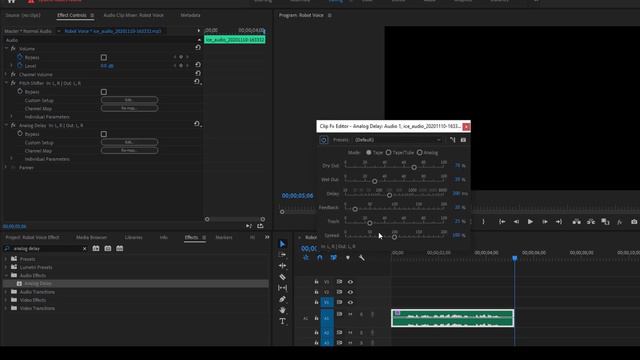Show overflow panel tabs chevrons

[x=267, y=237]
